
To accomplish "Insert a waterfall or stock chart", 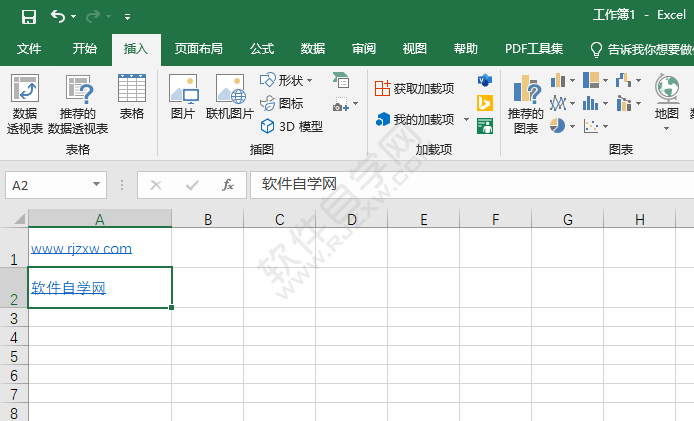I will (x=628, y=80).
